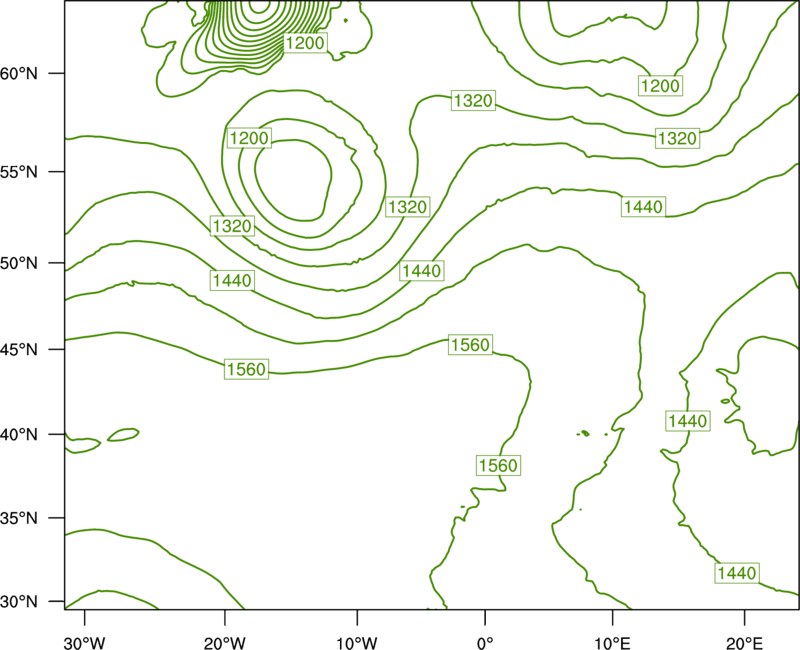This screenshot has height=650, width=800.
Task: Click the 1200 label on the tightly packed contours
Action: pyautogui.click(x=305, y=43)
